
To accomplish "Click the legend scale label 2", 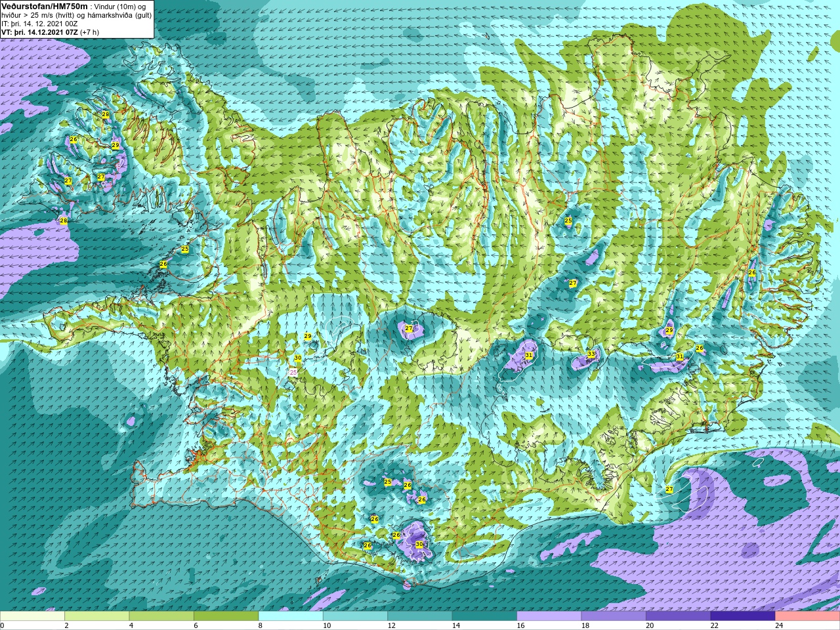I will click(x=67, y=625).
